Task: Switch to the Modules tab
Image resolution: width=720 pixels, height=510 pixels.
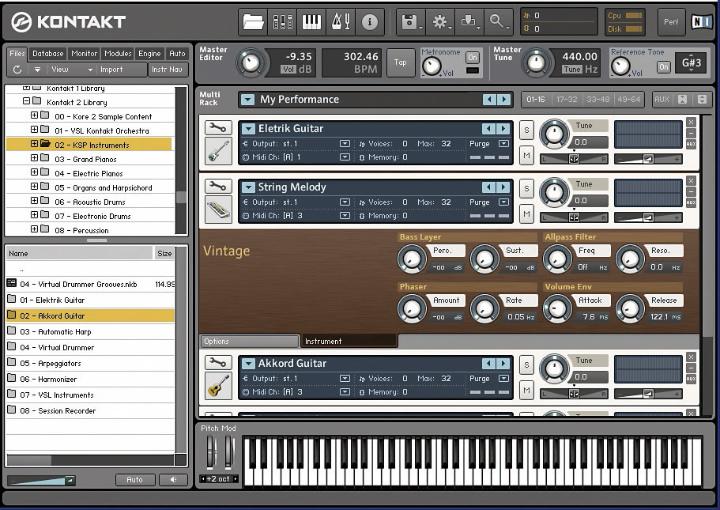Action: click(118, 54)
